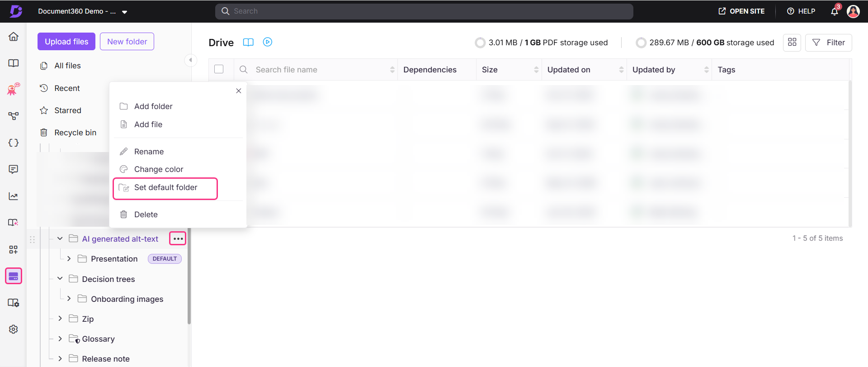The height and width of the screenshot is (367, 868).
Task: Open the Workflow designer icon in sidebar
Action: tap(14, 116)
